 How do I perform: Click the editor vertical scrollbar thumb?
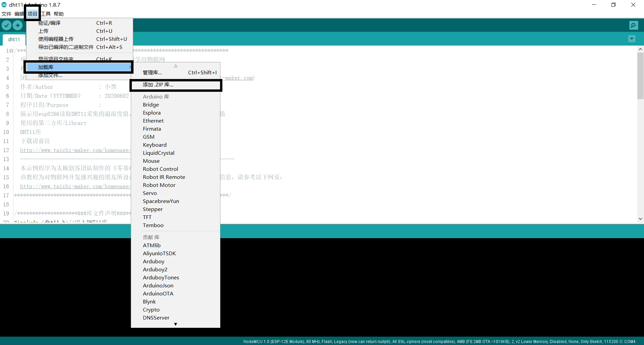coord(640,76)
